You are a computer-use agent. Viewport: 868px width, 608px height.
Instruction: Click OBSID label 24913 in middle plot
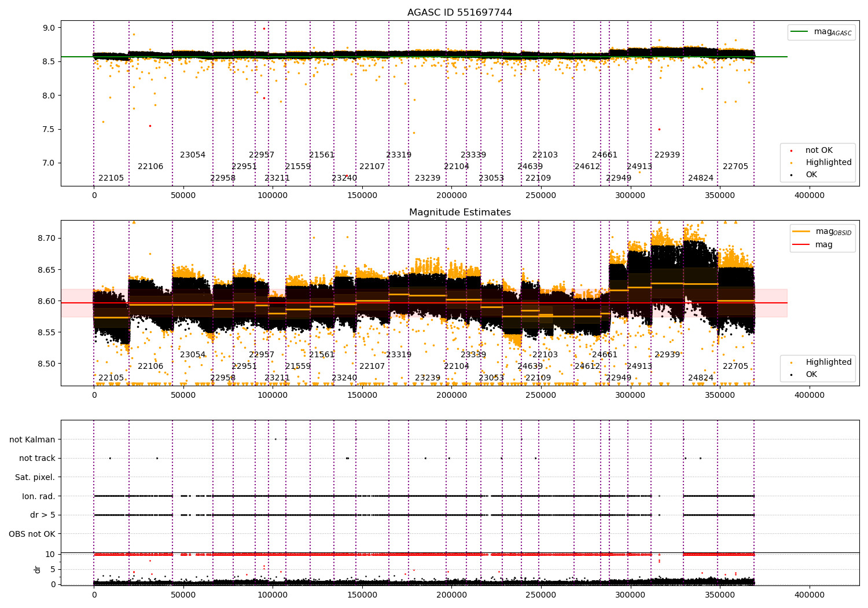tap(639, 367)
